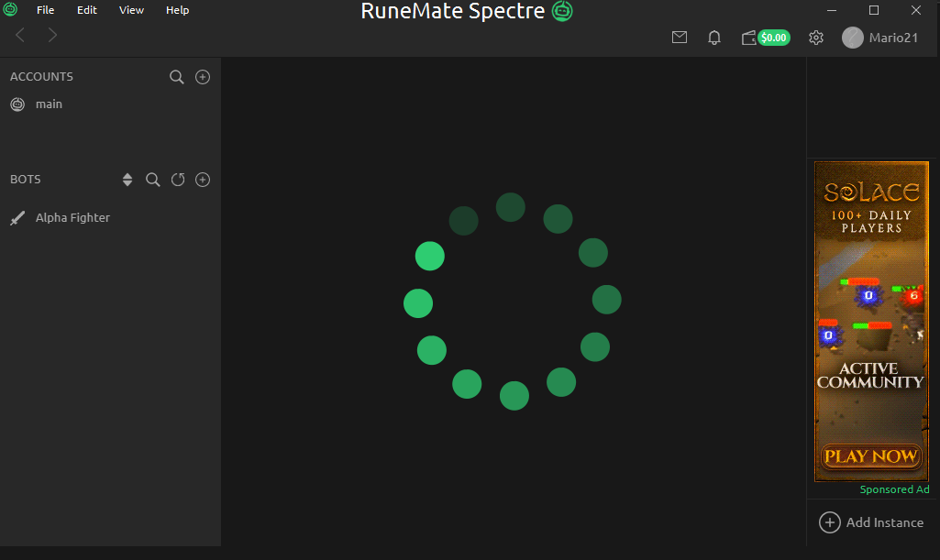
Task: Click the PLAY NOW button in the ad
Action: (871, 456)
